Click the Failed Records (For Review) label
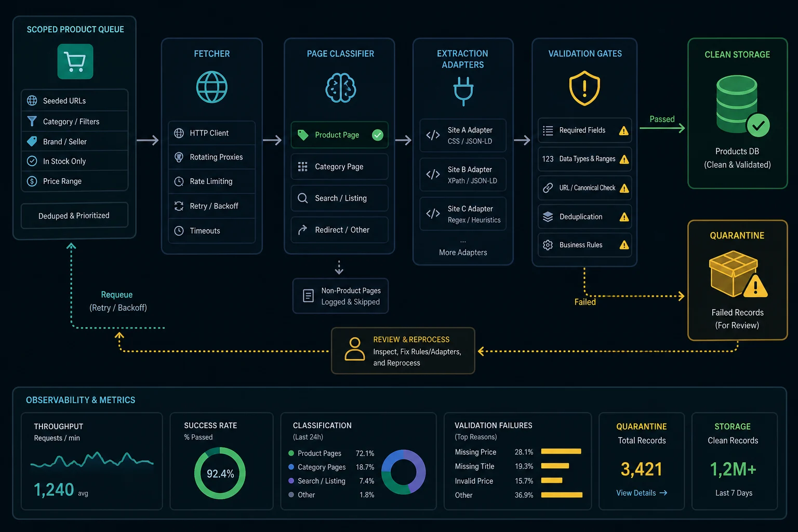Image resolution: width=798 pixels, height=532 pixels. click(x=737, y=318)
